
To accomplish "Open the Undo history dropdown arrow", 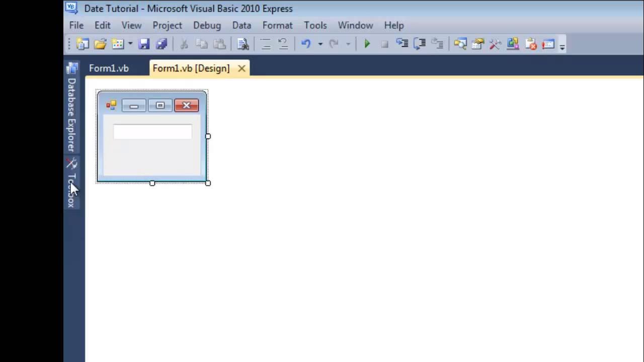I will [320, 44].
